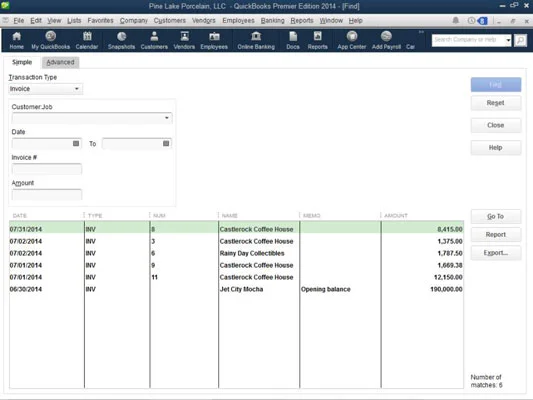Viewport: 533px width, 400px height.
Task: Open the Date To calendar picker
Action: click(x=166, y=143)
